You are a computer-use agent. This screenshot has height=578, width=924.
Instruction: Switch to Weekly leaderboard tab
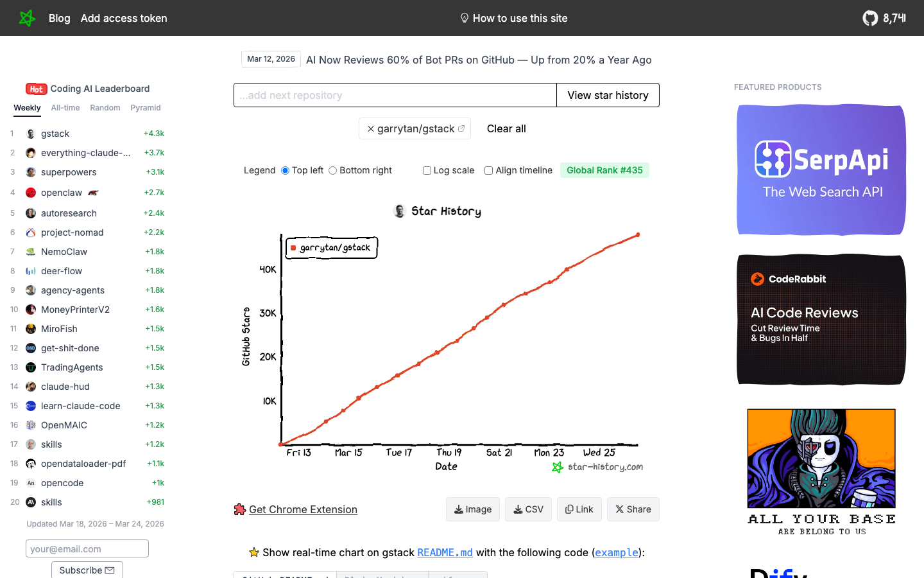click(27, 108)
